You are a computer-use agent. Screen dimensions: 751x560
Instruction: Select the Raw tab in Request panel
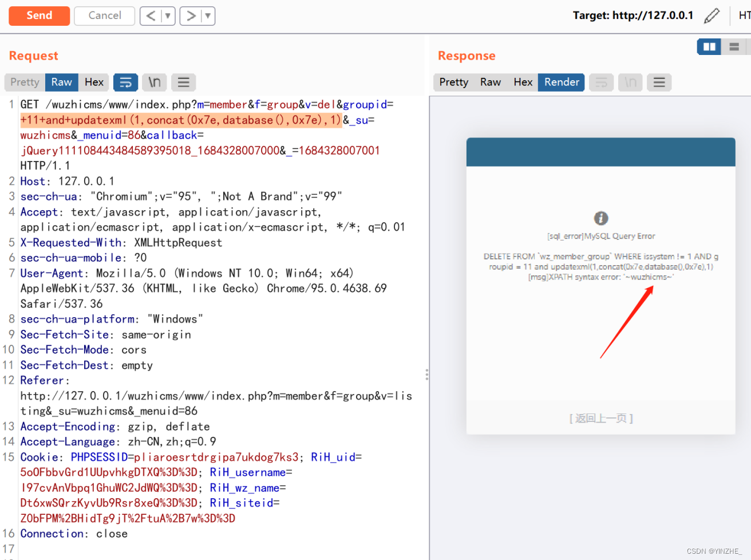point(62,82)
